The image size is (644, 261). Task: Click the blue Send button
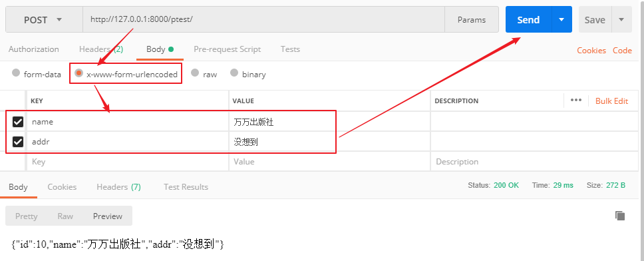pos(529,19)
